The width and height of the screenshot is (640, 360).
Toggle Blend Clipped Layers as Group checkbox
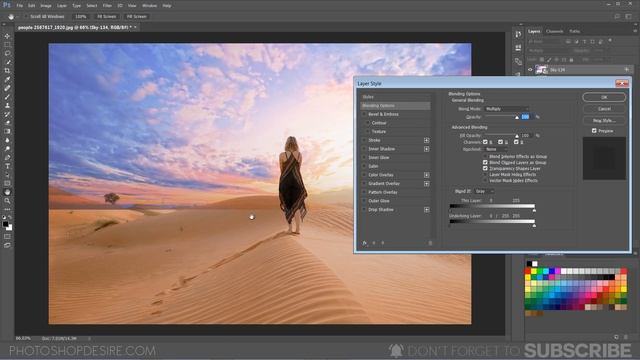[485, 162]
